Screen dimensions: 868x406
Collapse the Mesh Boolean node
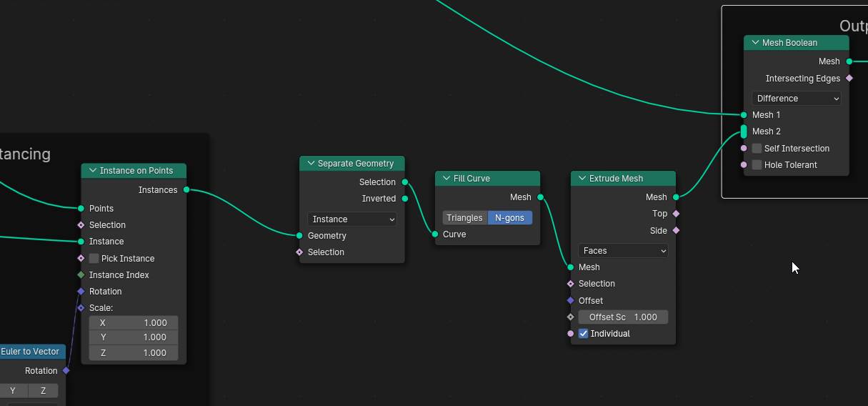click(x=755, y=43)
